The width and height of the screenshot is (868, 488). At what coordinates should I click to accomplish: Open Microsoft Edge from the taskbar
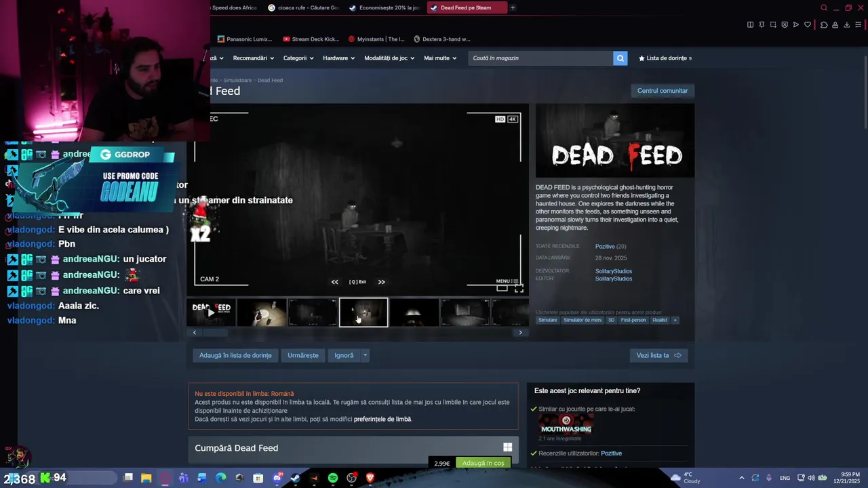pos(220,478)
